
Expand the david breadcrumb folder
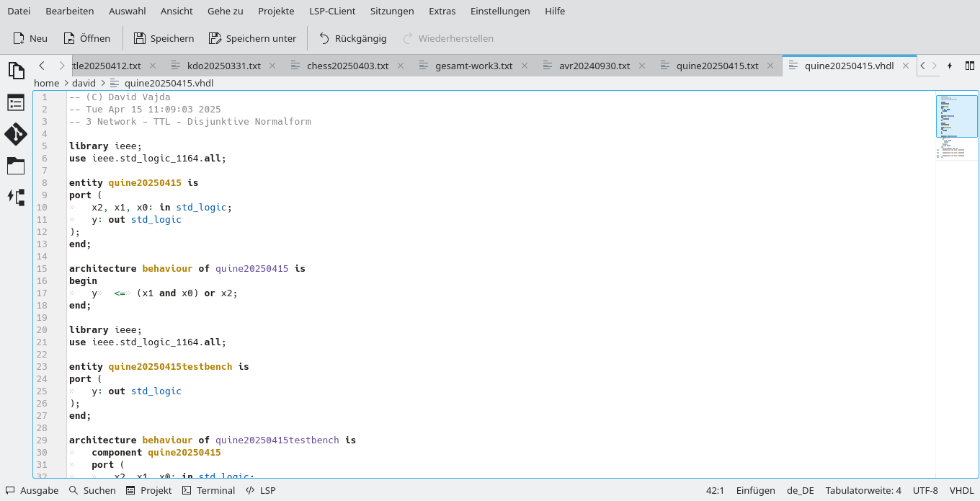tap(84, 83)
